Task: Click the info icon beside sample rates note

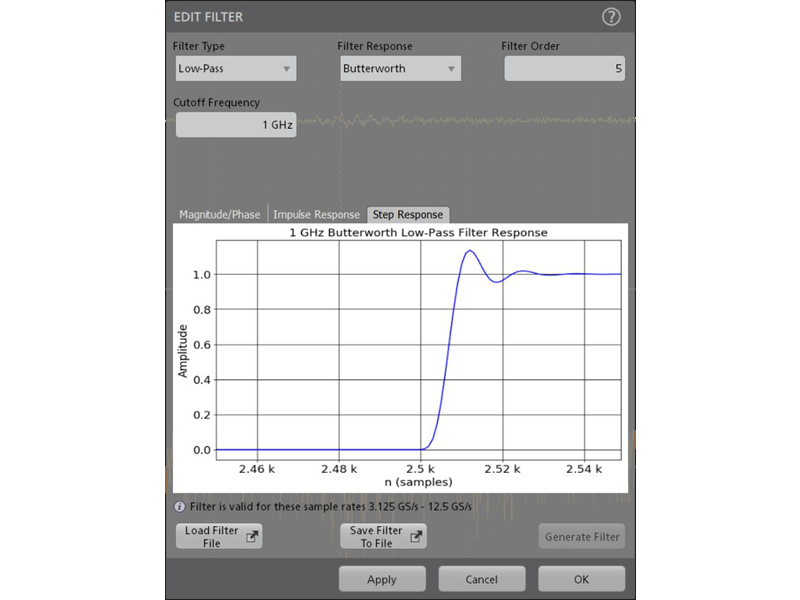Action: (179, 506)
